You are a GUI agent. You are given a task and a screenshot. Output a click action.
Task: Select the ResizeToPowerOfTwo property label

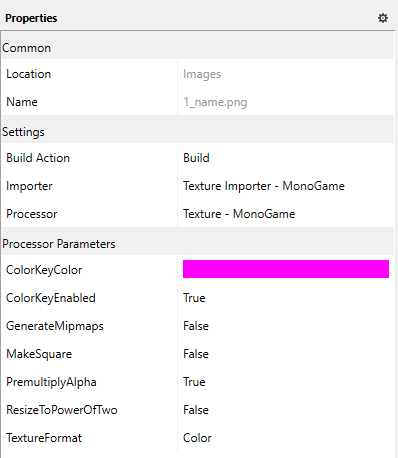62,410
